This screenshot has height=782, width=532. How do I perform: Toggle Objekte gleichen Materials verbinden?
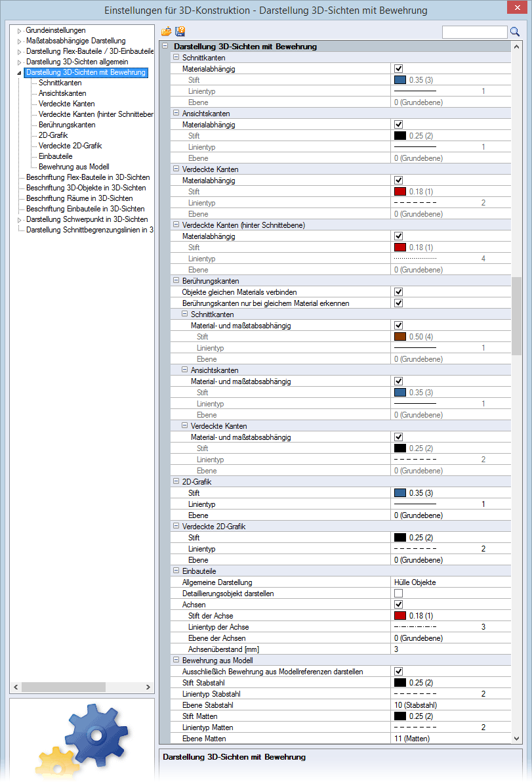pos(398,292)
